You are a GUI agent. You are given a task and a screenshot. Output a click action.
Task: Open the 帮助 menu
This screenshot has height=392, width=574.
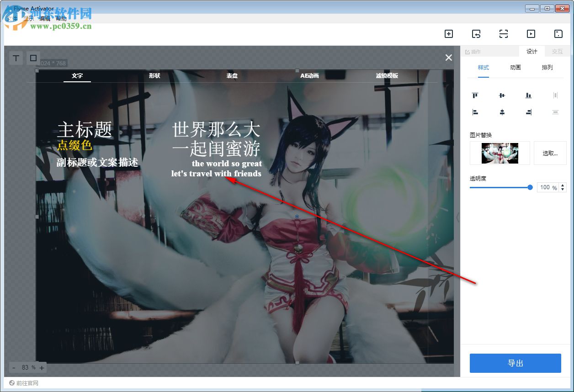(x=60, y=18)
